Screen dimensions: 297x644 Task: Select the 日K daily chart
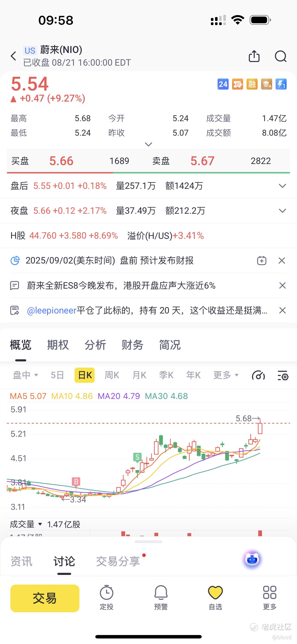point(85,375)
